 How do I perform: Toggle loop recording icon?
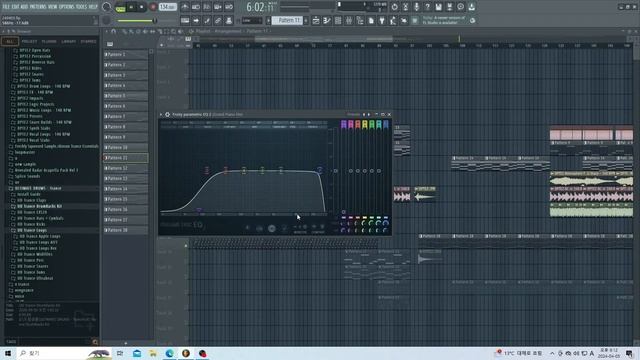tap(229, 7)
